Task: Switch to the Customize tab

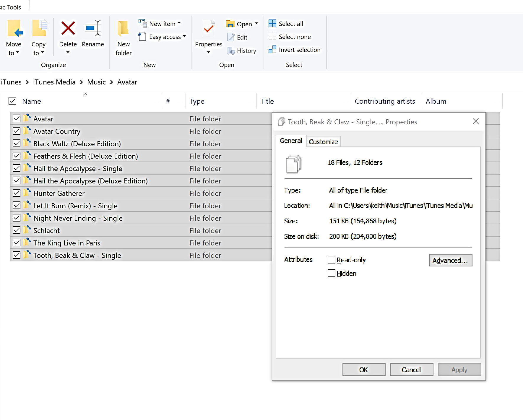Action: click(x=324, y=142)
